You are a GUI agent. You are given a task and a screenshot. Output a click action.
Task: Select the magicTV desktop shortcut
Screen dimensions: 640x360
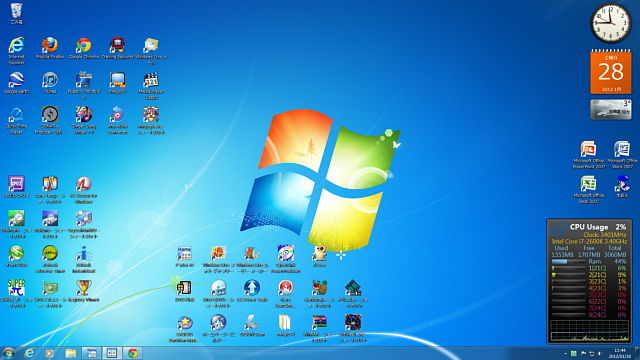[117, 83]
